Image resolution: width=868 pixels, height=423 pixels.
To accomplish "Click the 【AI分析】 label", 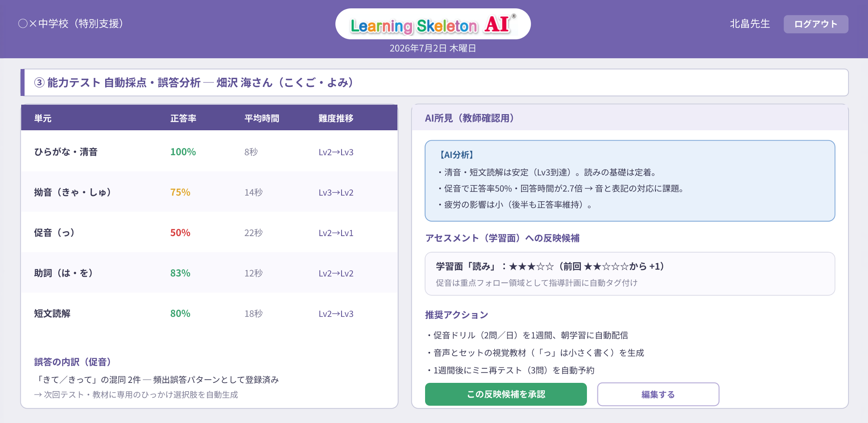I will coord(457,155).
